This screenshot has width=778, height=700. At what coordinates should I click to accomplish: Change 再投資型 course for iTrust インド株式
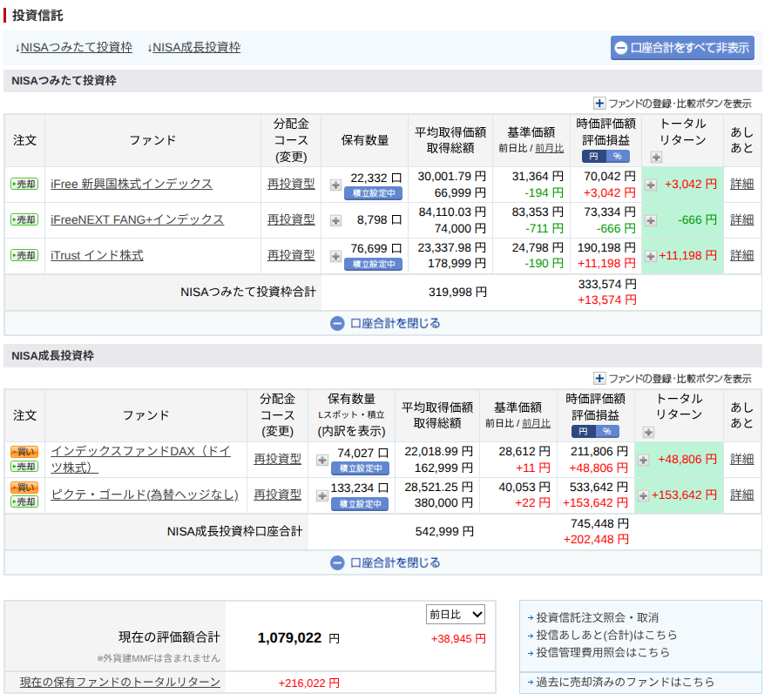tap(291, 255)
